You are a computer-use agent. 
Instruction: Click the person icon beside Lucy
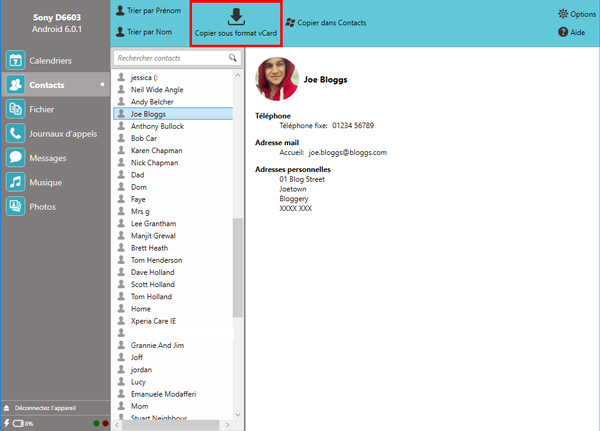click(121, 382)
